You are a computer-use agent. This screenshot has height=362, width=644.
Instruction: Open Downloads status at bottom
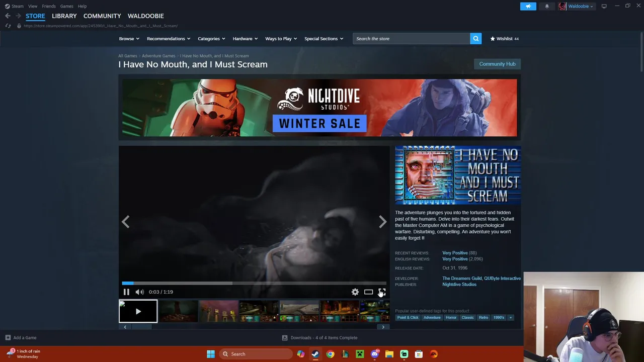pyautogui.click(x=319, y=338)
